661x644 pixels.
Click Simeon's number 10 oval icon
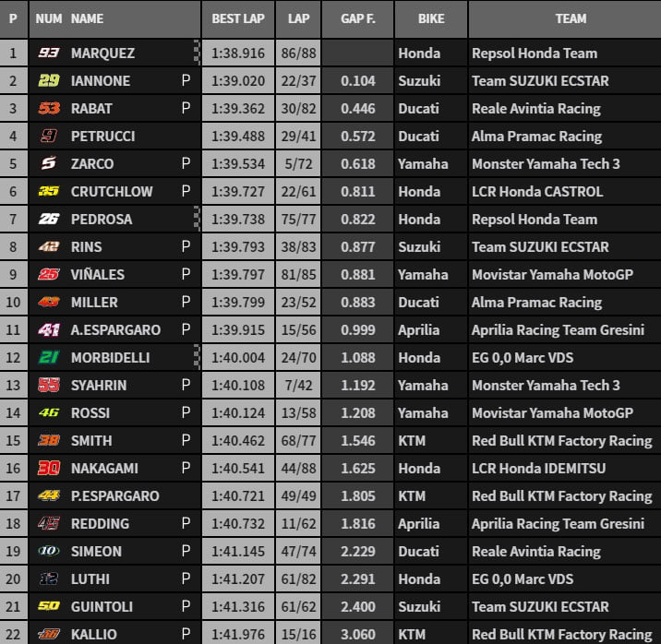pos(49,551)
